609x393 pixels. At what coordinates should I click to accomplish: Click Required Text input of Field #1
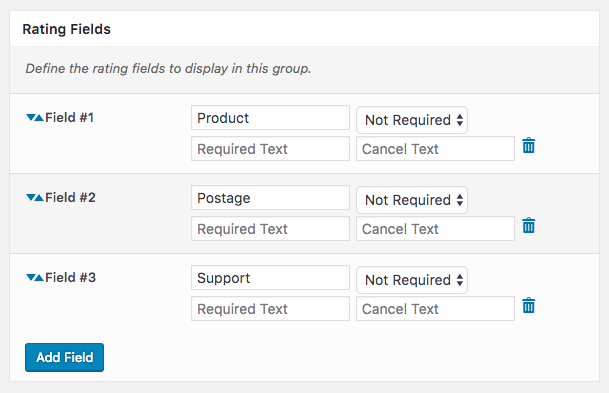click(x=270, y=149)
